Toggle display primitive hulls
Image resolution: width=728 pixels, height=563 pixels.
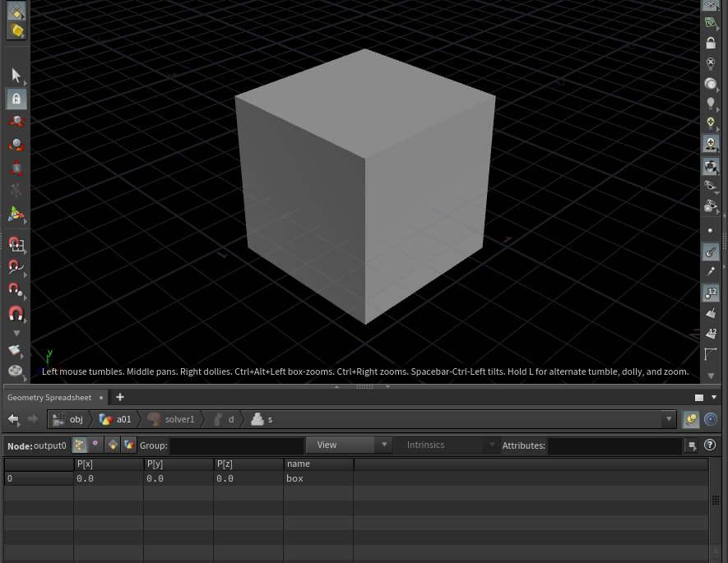pos(711,354)
